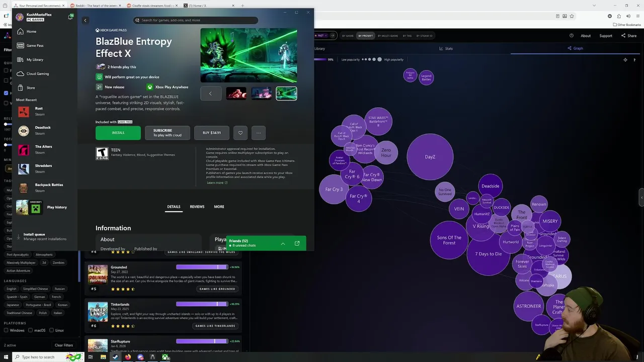Click the Windows Task View icon

click(x=90, y=357)
